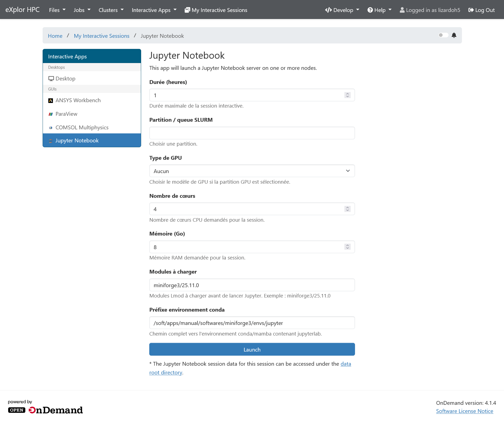Select Desktop in Interactive Apps sidebar
Screen dimensions: 504x423
pos(92,79)
